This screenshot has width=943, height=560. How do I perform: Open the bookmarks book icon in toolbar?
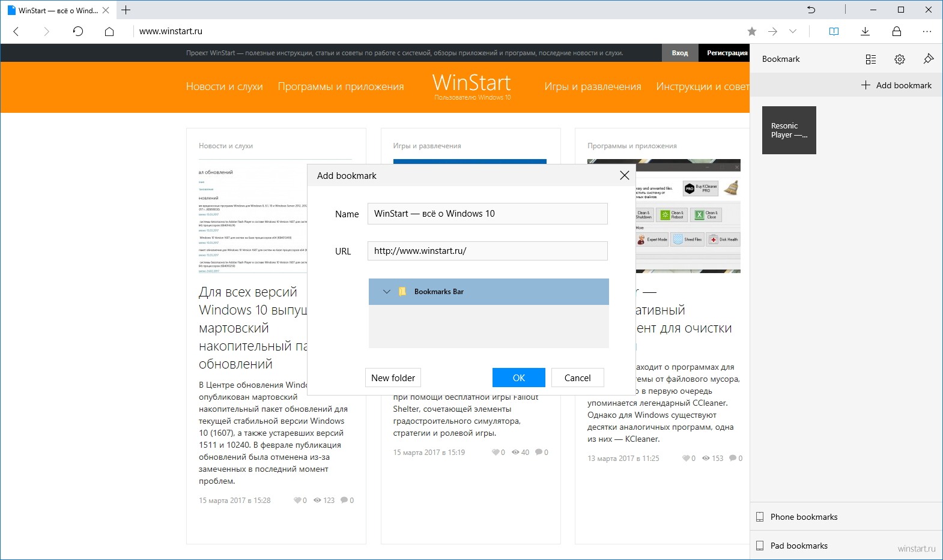click(834, 31)
